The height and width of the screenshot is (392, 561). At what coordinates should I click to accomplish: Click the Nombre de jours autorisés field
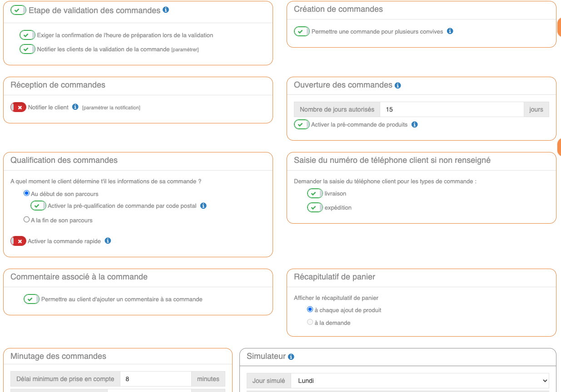[451, 109]
